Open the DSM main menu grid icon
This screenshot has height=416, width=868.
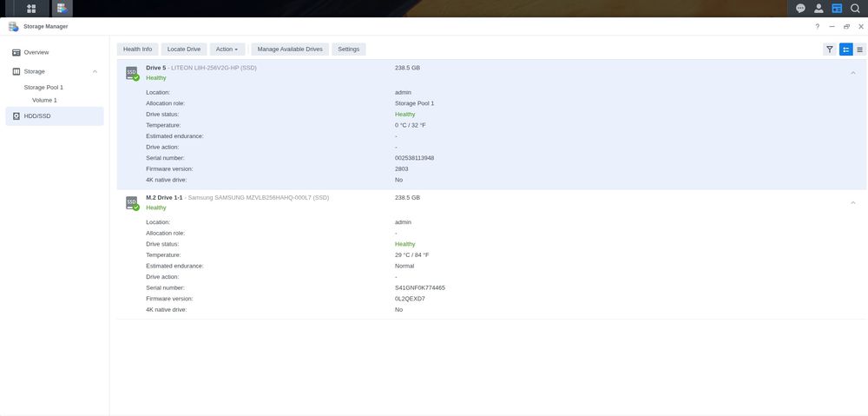[x=31, y=9]
